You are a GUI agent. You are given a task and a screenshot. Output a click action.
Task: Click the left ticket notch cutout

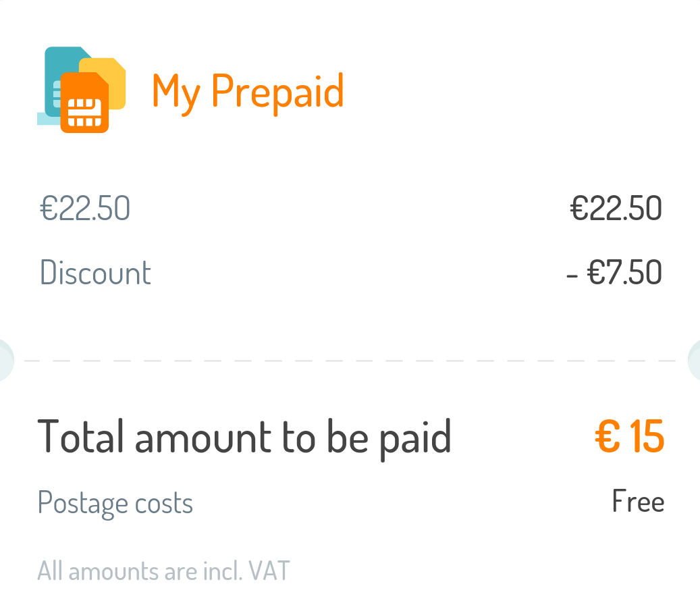point(6,361)
